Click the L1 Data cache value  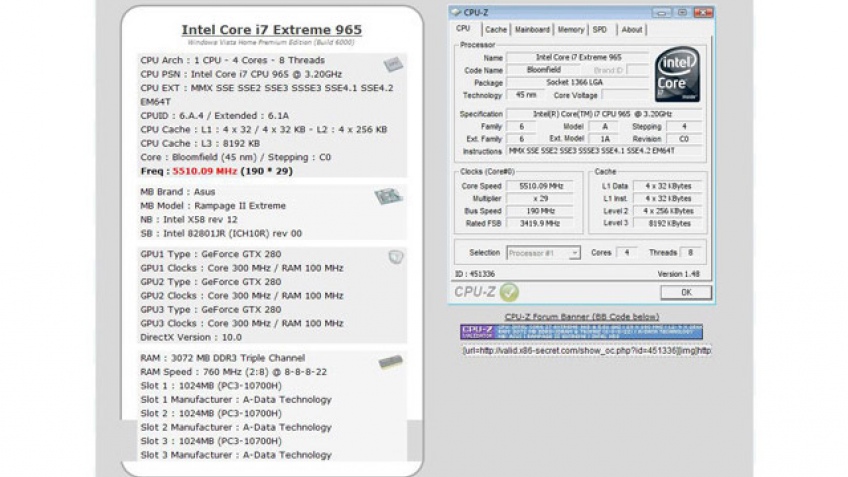pos(668,186)
